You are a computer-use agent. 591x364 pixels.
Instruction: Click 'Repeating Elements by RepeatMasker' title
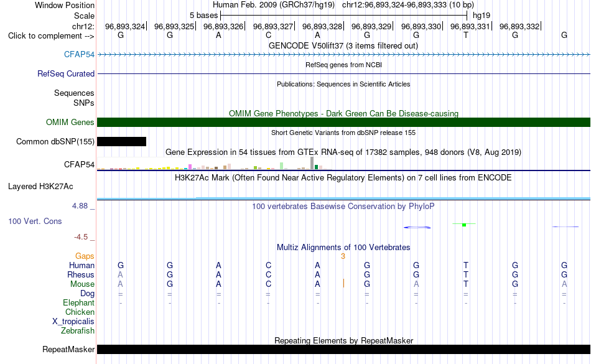[344, 340]
